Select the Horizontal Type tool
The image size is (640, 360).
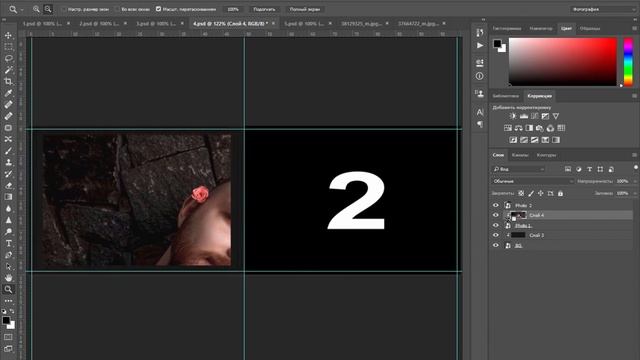pyautogui.click(x=8, y=243)
